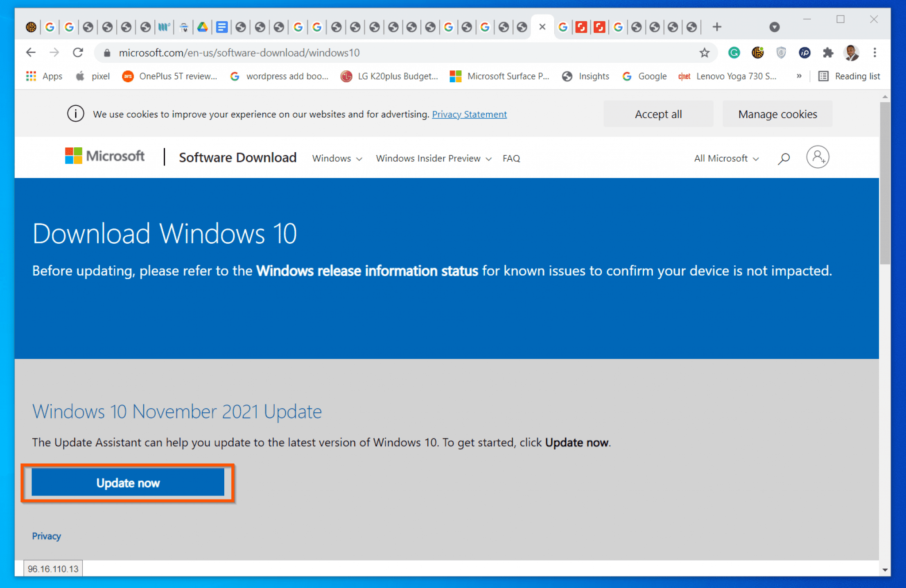
Task: Click Manage cookies
Action: 777,114
